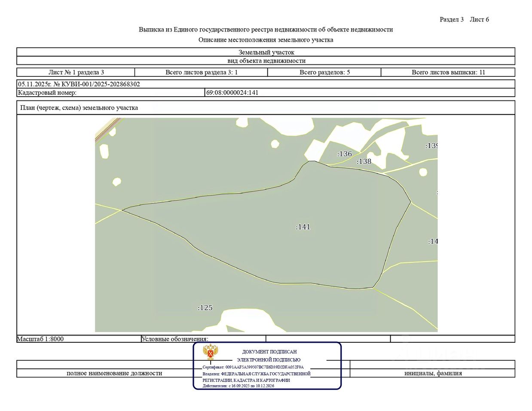Click the 'Лист № 1 раздела 3' cell
The width and height of the screenshot is (532, 411).
(76, 72)
